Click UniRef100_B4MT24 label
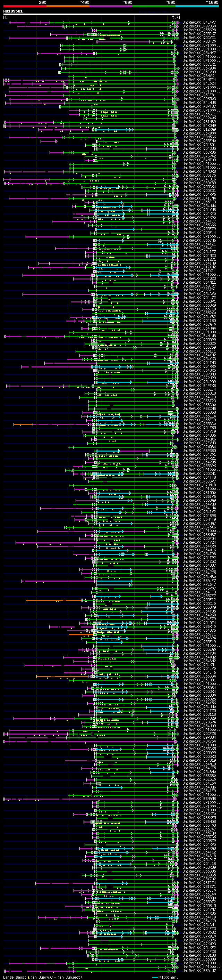The image size is (222, 980). coord(199,80)
